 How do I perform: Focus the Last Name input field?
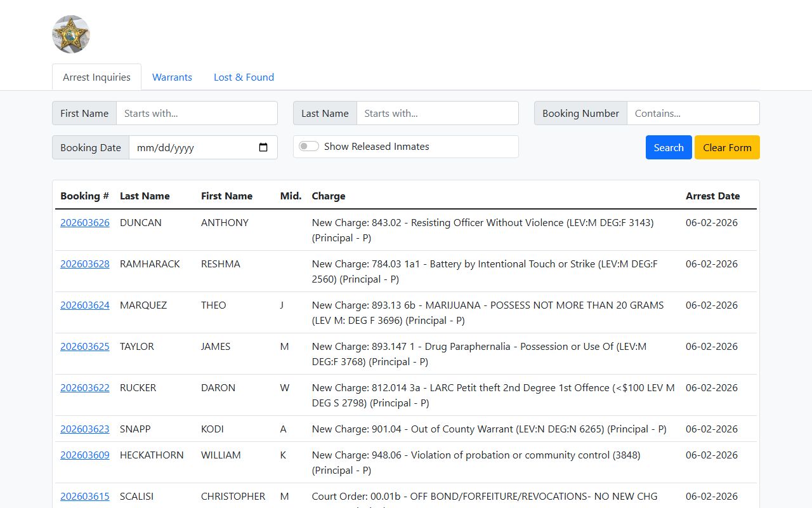[x=437, y=113]
